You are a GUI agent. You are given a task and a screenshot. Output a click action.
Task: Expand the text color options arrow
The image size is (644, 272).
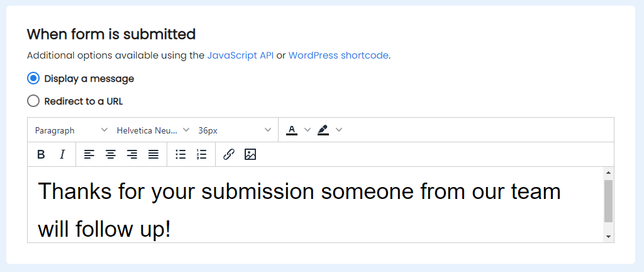click(307, 130)
